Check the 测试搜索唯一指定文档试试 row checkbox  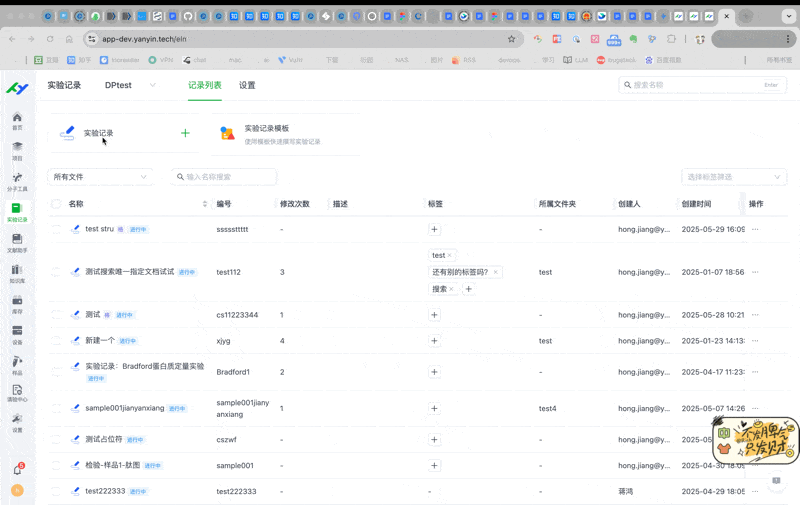(x=56, y=272)
